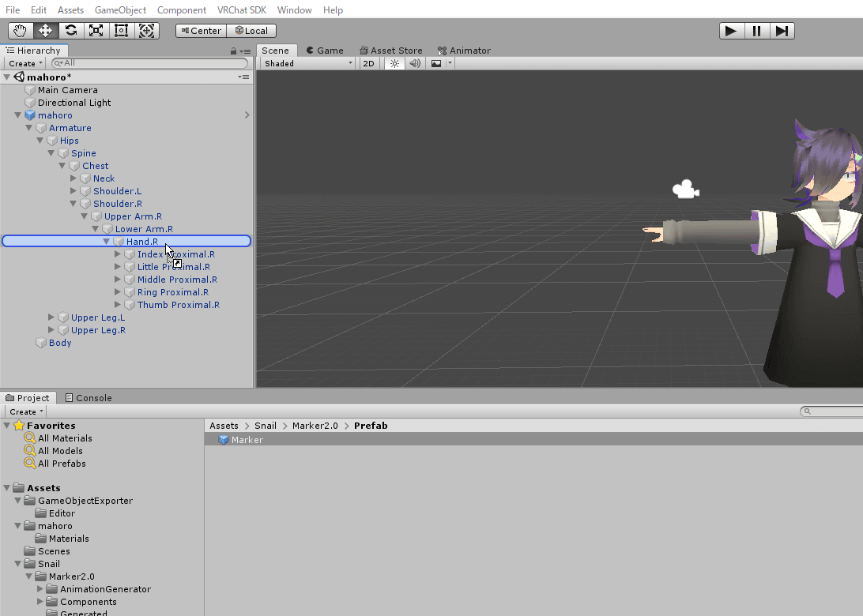Image resolution: width=863 pixels, height=616 pixels.
Task: Click the lock icon on Hierarchy panel
Action: point(234,51)
